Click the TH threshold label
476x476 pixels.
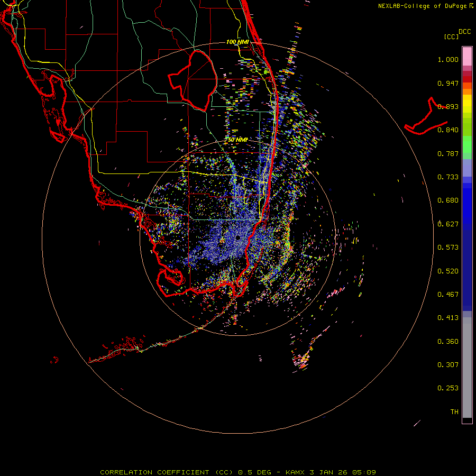454,412
